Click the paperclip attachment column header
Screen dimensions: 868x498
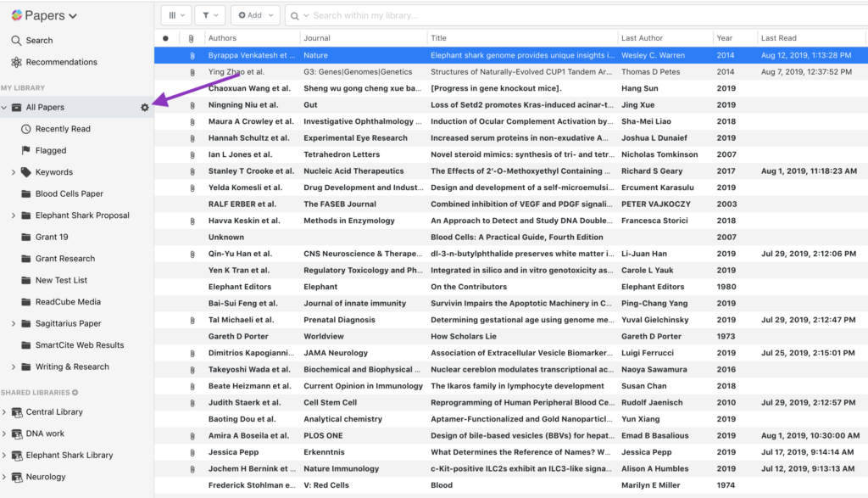(x=192, y=38)
